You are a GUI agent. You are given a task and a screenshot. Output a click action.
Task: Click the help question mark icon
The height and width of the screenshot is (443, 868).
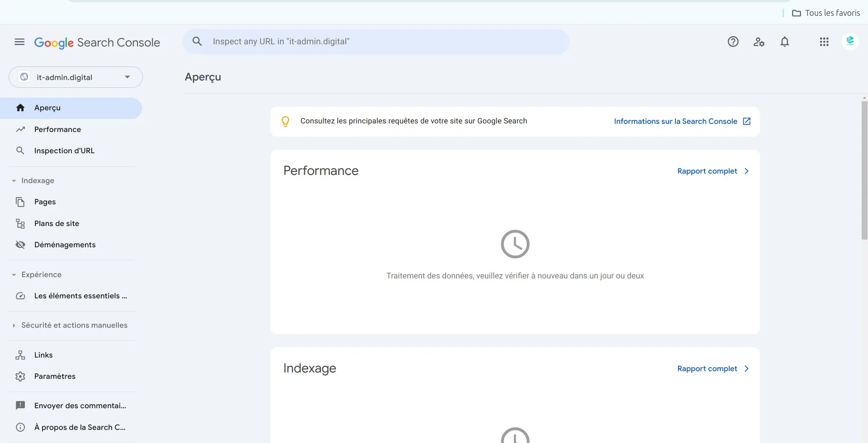tap(733, 42)
